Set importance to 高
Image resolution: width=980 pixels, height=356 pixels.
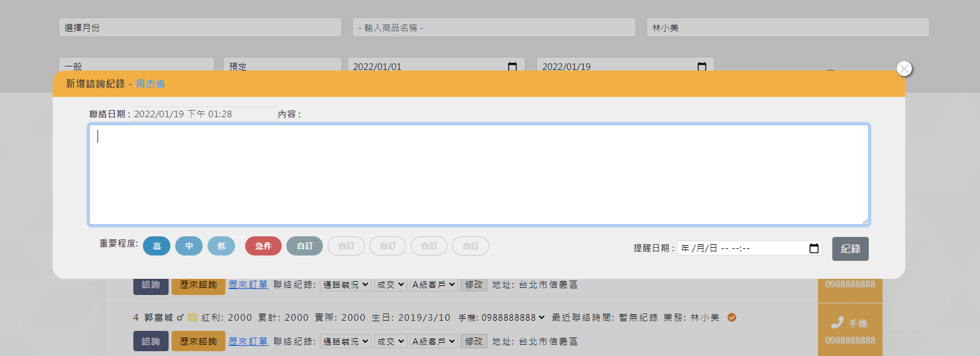pyautogui.click(x=157, y=246)
